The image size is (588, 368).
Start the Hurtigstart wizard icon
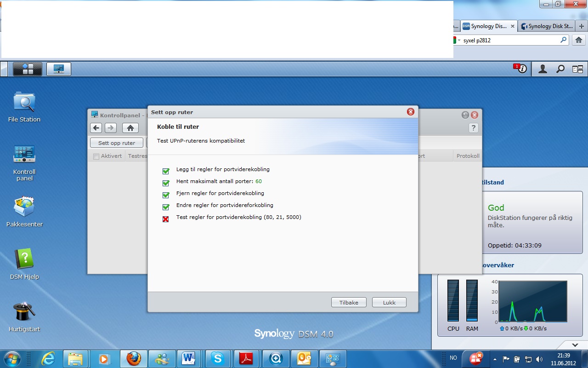pos(24,316)
